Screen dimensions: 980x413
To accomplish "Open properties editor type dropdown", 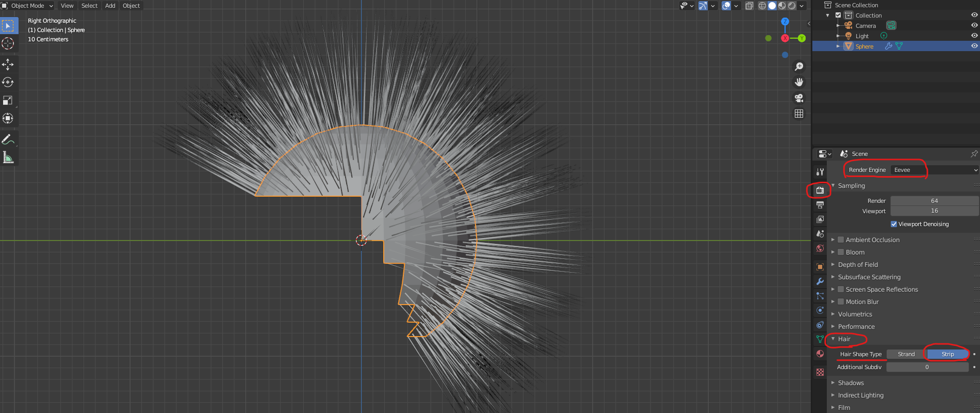I will pyautogui.click(x=825, y=154).
